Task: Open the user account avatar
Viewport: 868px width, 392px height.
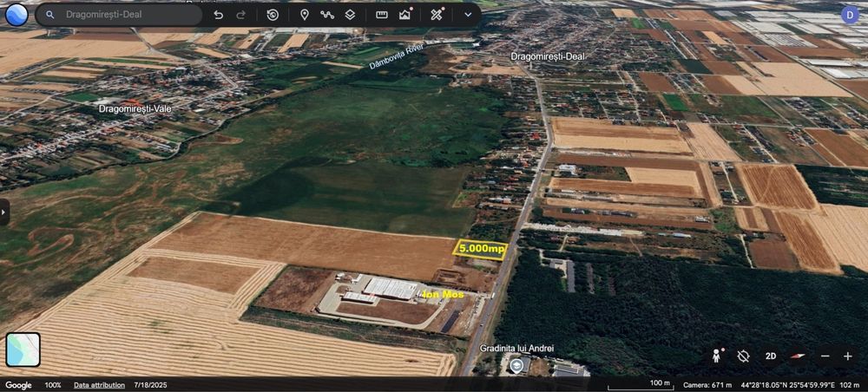Action: tap(850, 15)
